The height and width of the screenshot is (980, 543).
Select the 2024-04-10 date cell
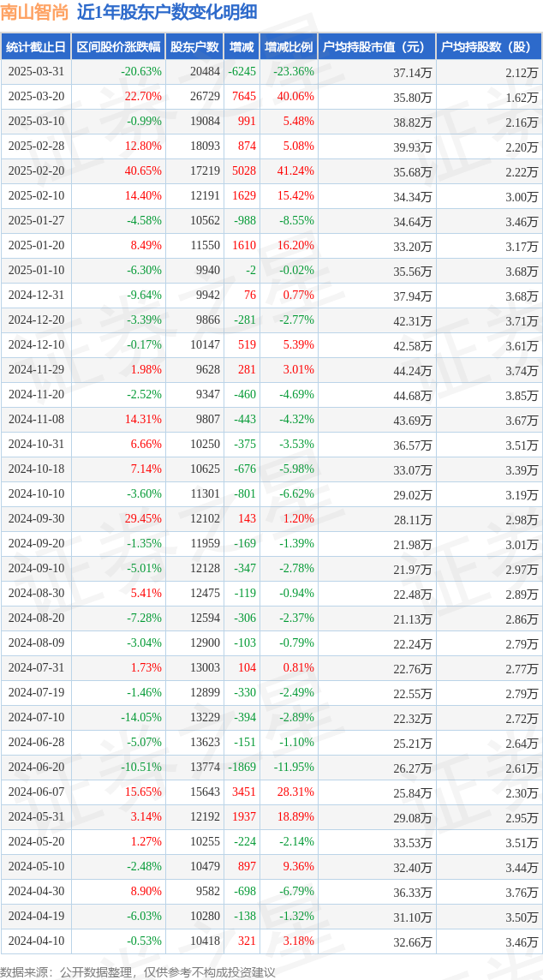[36, 941]
